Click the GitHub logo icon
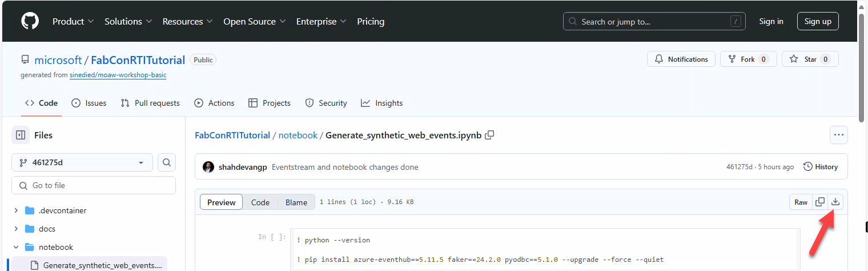Viewport: 868px width, 271px height. (30, 21)
